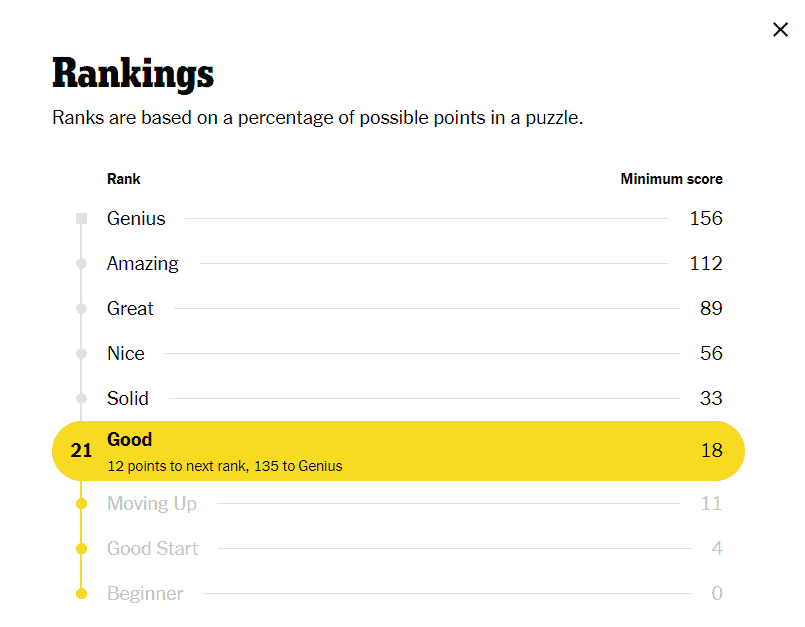Screen dimensions: 805x627
Task: Click the yellow Beginner dot marker
Action: pos(81,594)
